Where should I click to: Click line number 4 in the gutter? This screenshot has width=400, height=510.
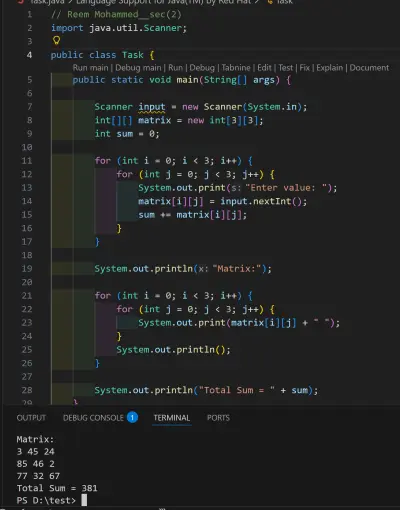[x=29, y=55]
